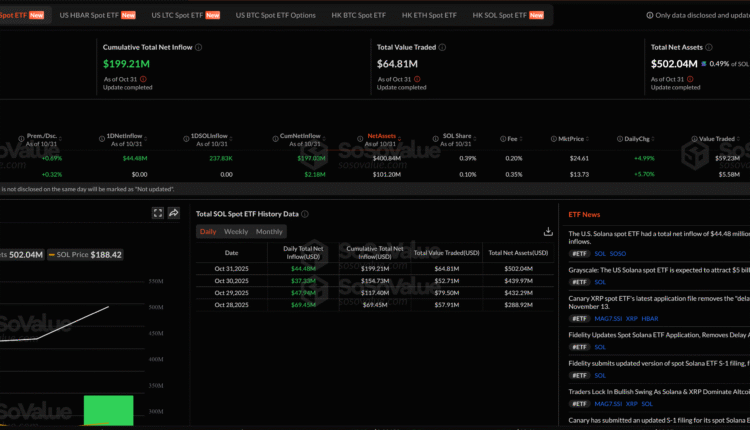
Task: Click info icon beside Cumulative Total Net Inflow
Action: (x=198, y=47)
